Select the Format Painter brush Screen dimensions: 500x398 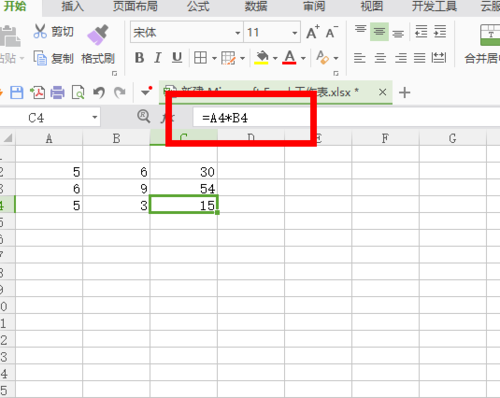click(x=98, y=35)
